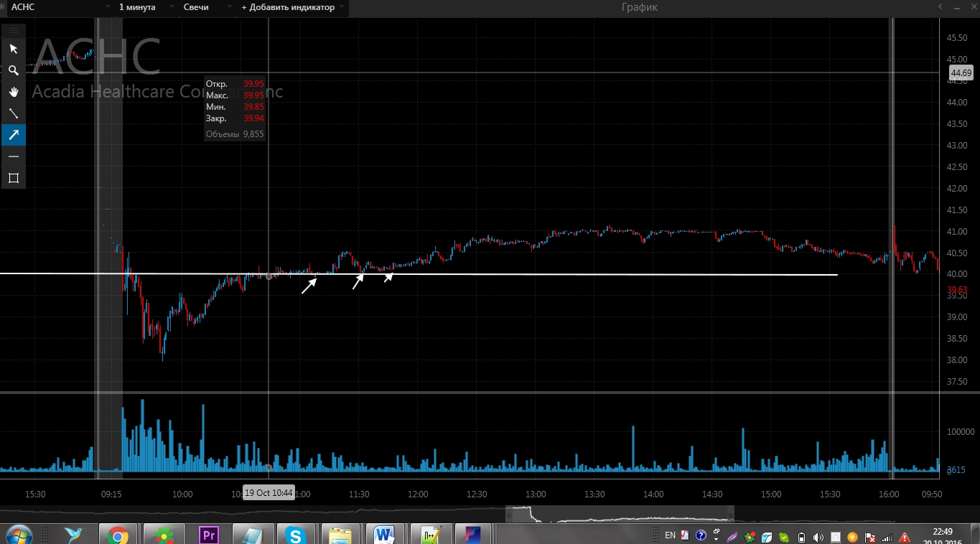This screenshot has height=544, width=980.
Task: Click the '19 Oct 10:44' time marker
Action: (269, 493)
